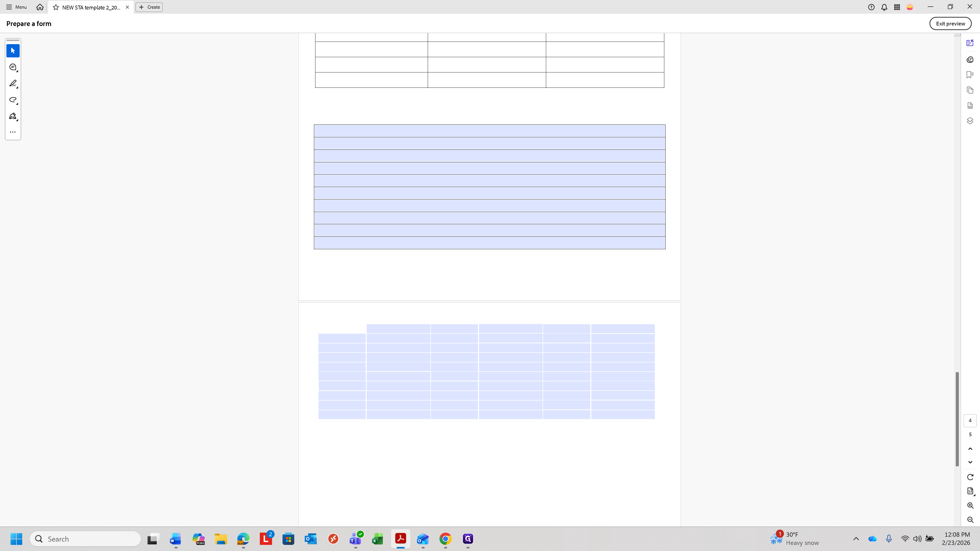Go to next page arrow
This screenshot has width=980, height=551.
970,462
